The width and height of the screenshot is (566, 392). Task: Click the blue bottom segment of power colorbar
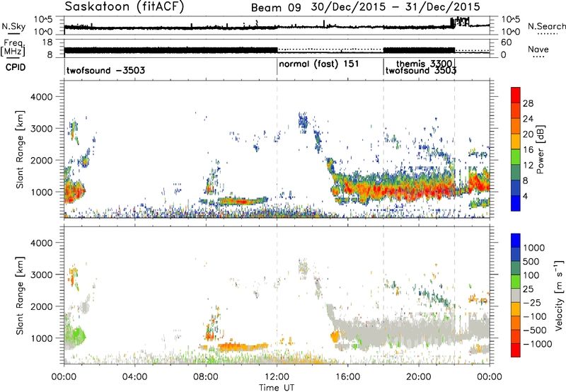pyautogui.click(x=516, y=203)
